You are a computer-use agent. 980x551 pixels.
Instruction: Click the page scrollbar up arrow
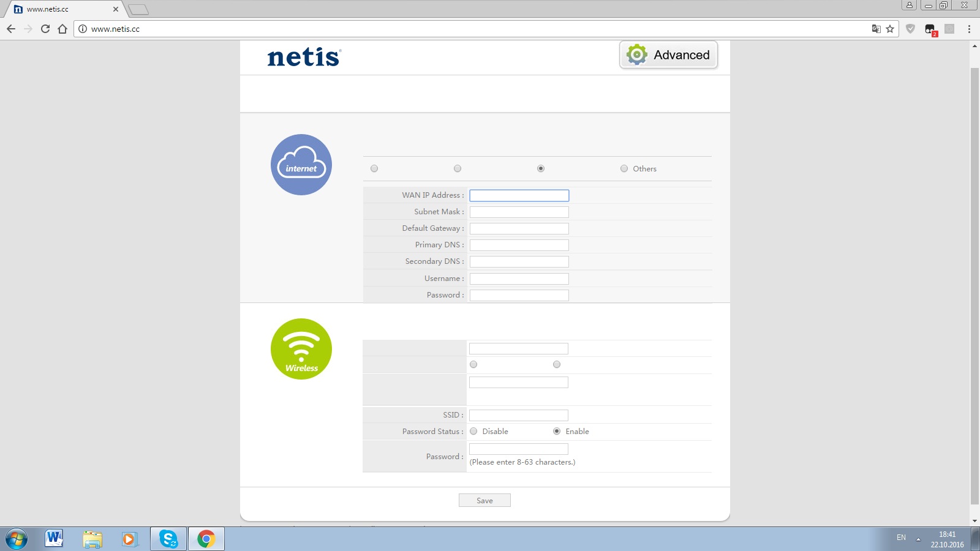click(974, 46)
